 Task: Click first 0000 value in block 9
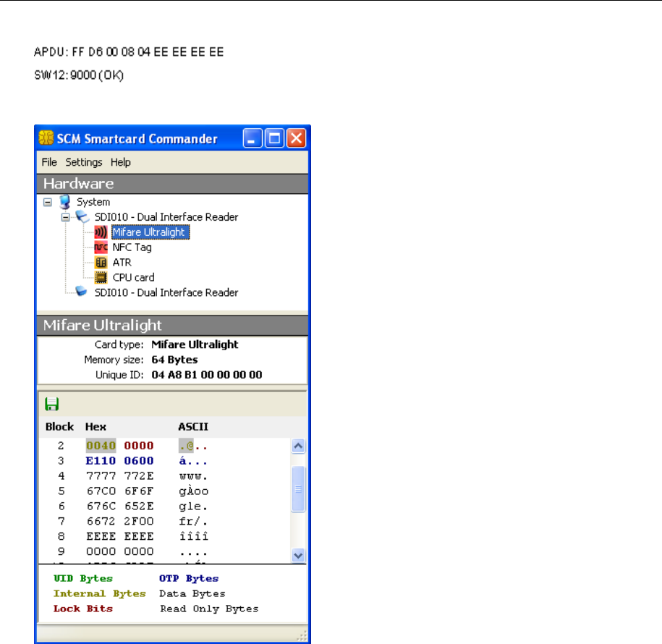pyautogui.click(x=101, y=551)
